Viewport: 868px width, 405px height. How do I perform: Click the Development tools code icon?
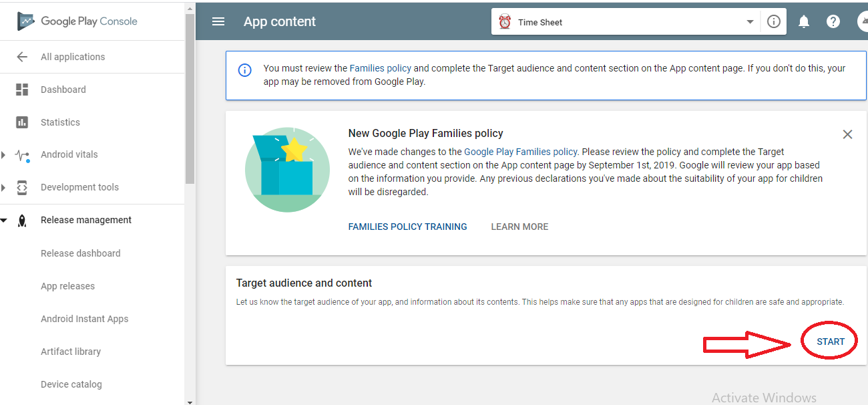coord(22,187)
